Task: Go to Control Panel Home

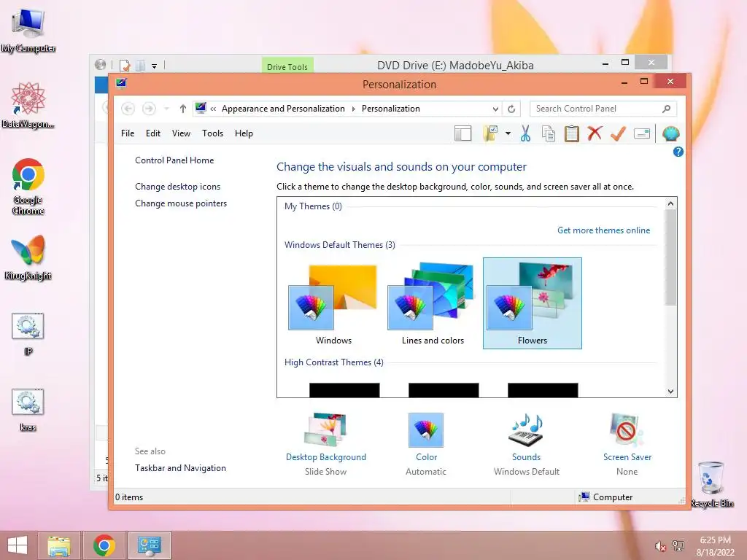Action: click(174, 160)
